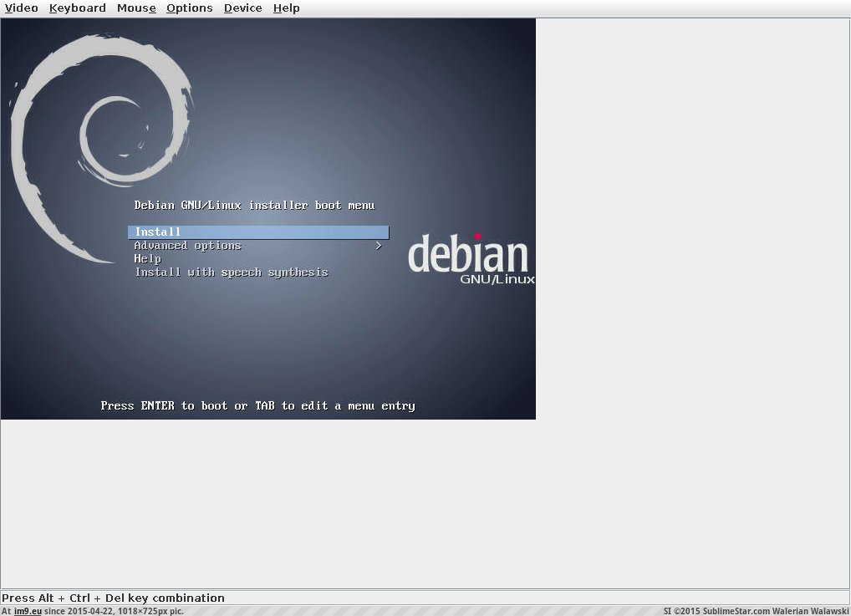Select the highlighted Install boot entry
The width and height of the screenshot is (851, 616).
tap(257, 232)
